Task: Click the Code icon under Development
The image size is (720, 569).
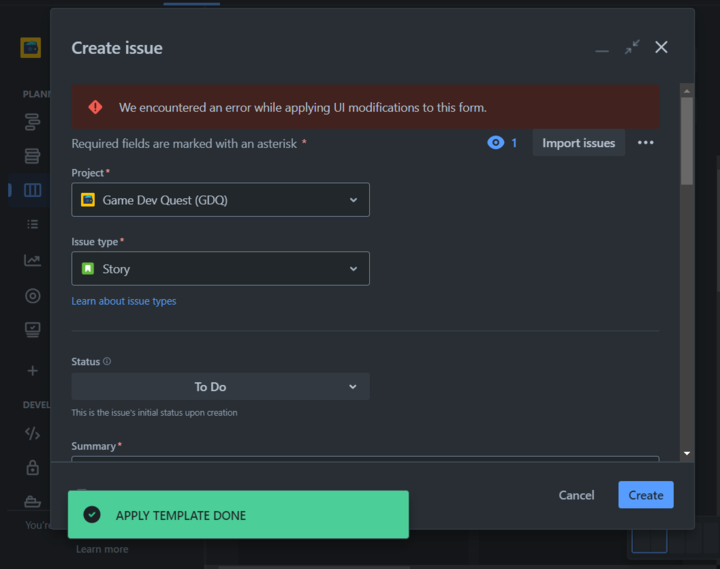Action: pyautogui.click(x=32, y=433)
